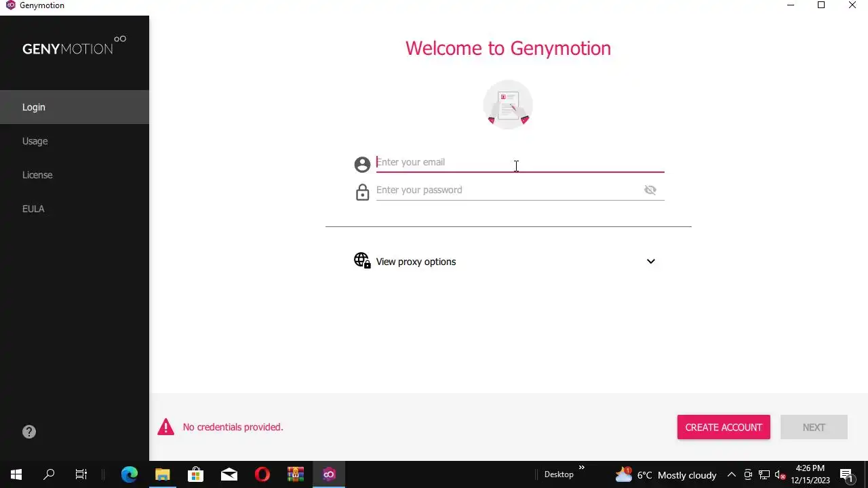
Task: Show hidden system tray icons
Action: 732,474
